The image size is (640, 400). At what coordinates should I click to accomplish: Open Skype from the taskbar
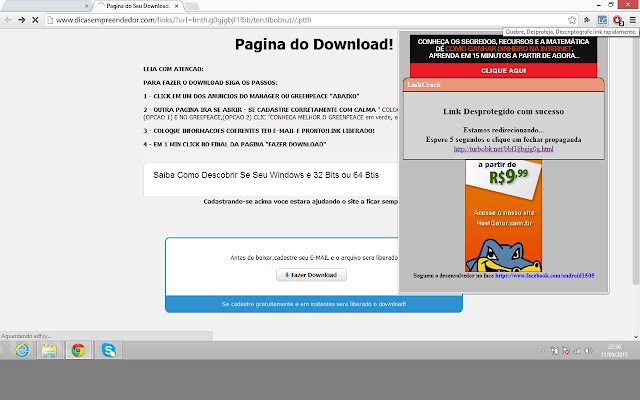coord(109,350)
